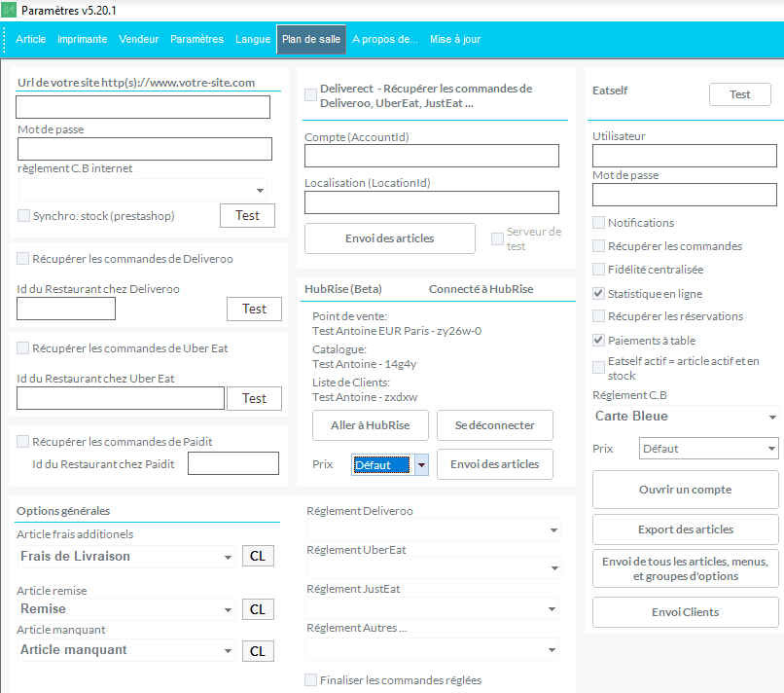This screenshot has width=784, height=693.
Task: Click the Paidit restaurant Id field
Action: (x=233, y=463)
